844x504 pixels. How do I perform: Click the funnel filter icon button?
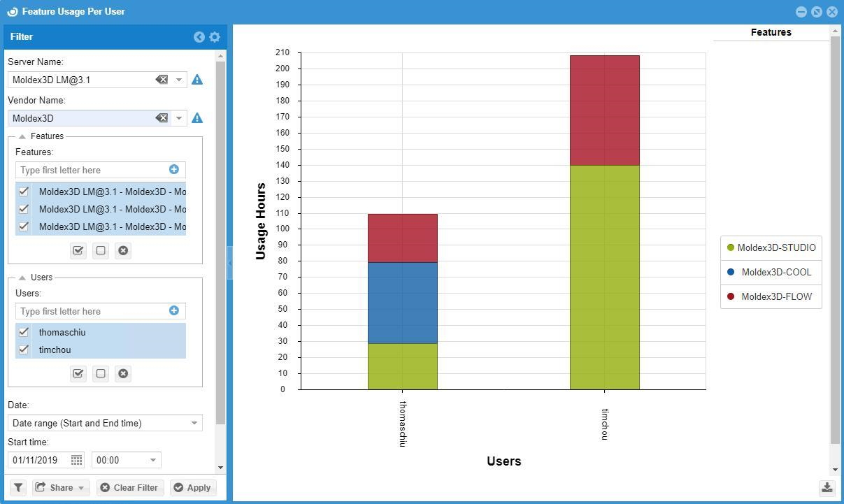coord(18,487)
